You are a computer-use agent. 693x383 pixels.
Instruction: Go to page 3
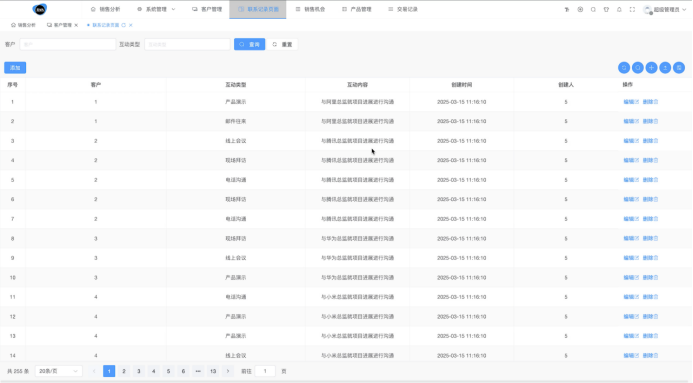(139, 371)
